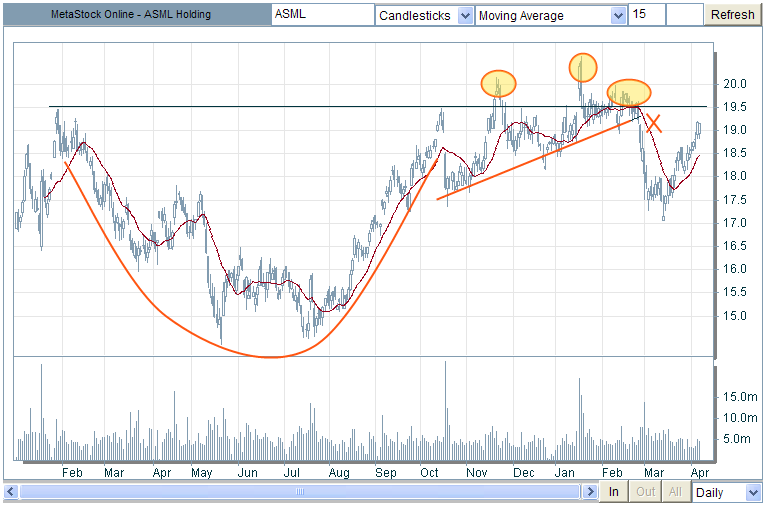Click the Refresh button
The height and width of the screenshot is (505, 765).
pyautogui.click(x=732, y=15)
